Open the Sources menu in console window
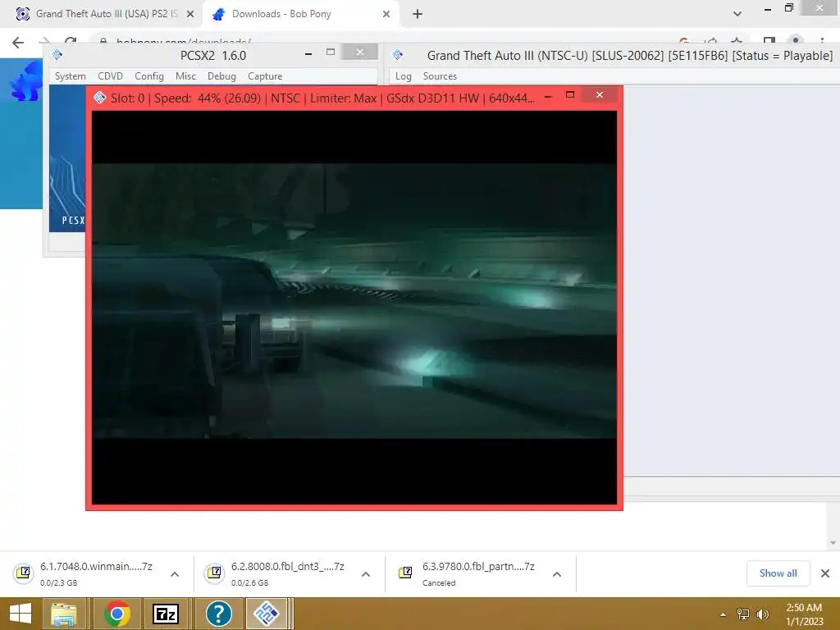Image resolution: width=840 pixels, height=630 pixels. (x=440, y=76)
